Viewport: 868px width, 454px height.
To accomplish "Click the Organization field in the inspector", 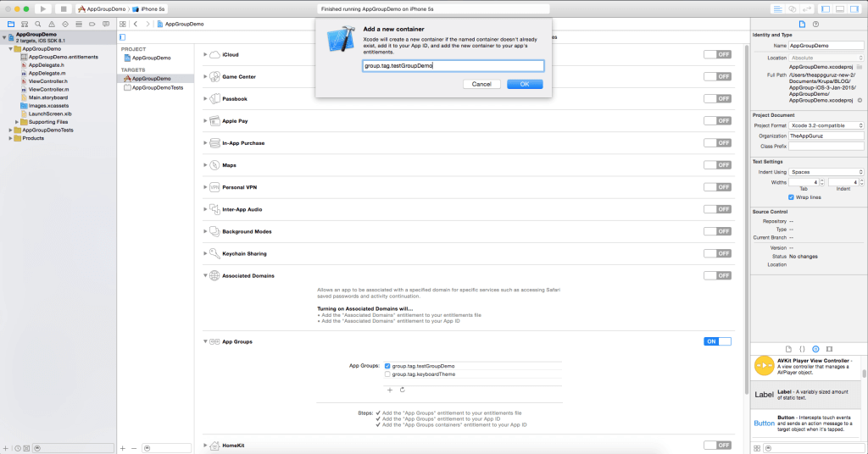I will click(x=826, y=136).
